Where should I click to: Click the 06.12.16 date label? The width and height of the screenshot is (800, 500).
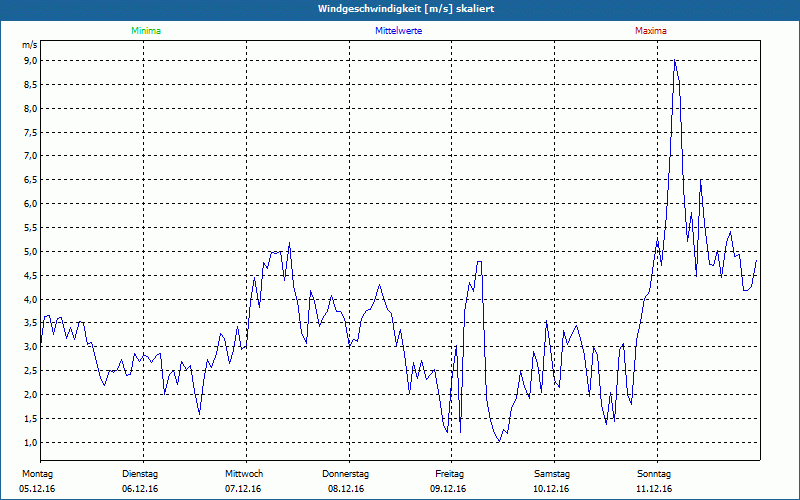pyautogui.click(x=140, y=489)
